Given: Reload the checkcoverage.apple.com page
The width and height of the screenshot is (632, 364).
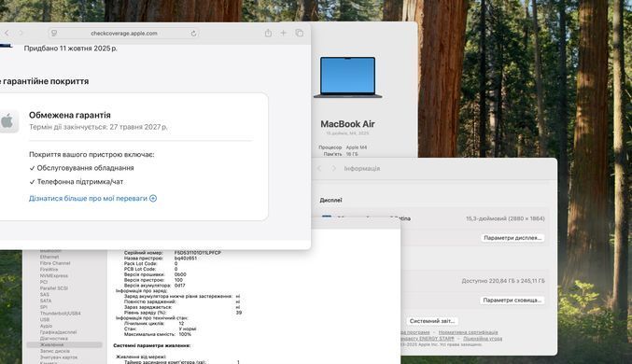Looking at the screenshot, I should (x=193, y=34).
